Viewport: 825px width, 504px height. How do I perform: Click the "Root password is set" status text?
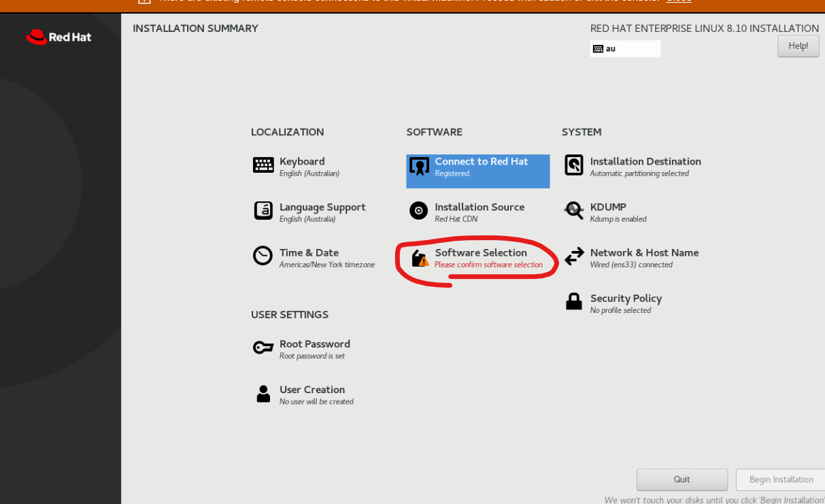(x=312, y=356)
